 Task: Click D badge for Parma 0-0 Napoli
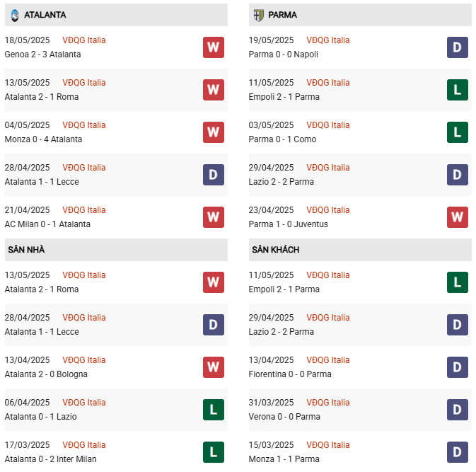click(x=458, y=47)
